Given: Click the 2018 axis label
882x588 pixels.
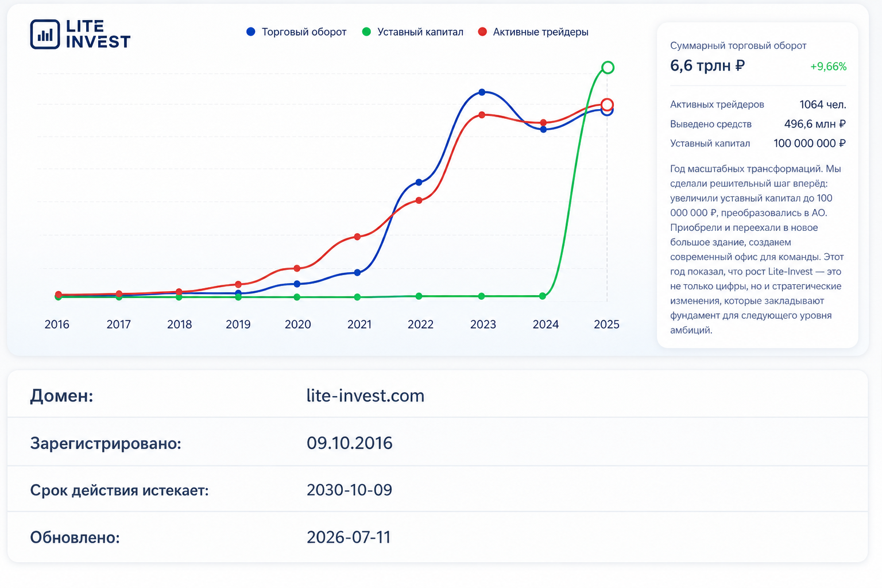Looking at the screenshot, I should pyautogui.click(x=180, y=324).
